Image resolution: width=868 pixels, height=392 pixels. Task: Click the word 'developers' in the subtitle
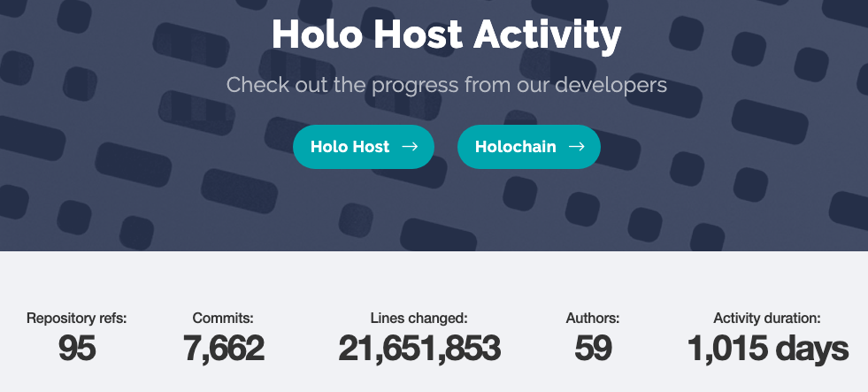(611, 85)
